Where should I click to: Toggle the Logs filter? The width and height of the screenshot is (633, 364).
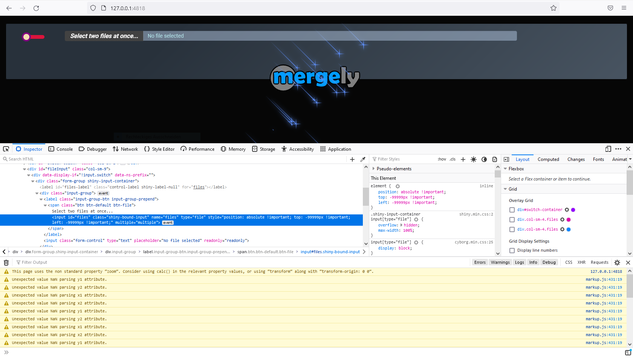[519, 262]
